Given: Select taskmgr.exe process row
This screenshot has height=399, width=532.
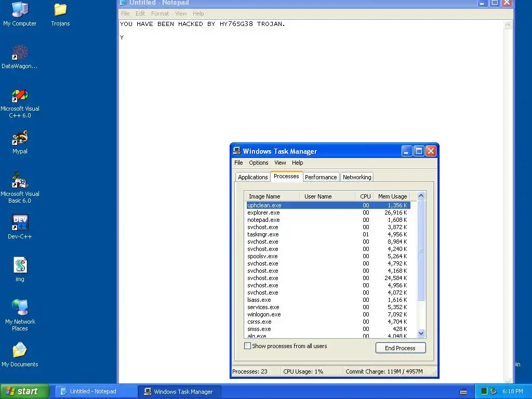Looking at the screenshot, I should pyautogui.click(x=328, y=234).
